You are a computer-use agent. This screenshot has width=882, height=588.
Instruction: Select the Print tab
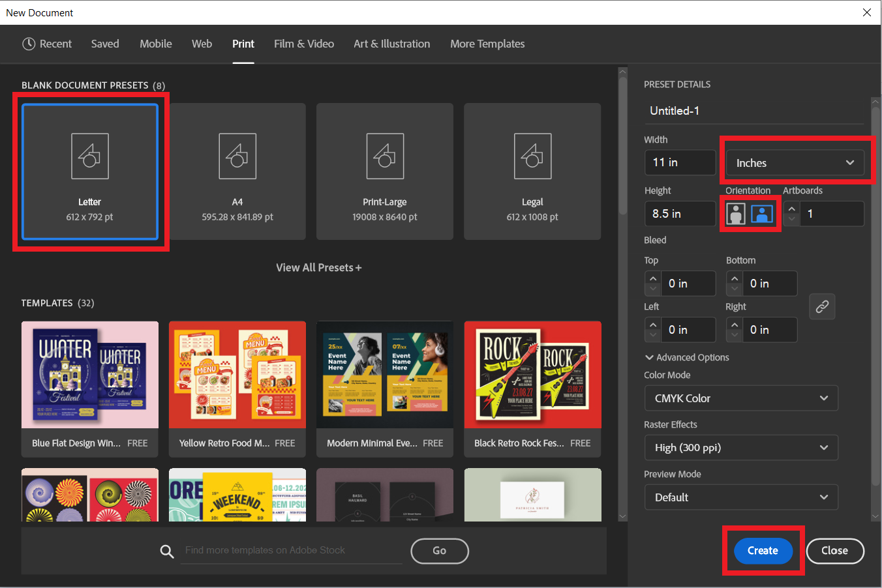(x=243, y=44)
